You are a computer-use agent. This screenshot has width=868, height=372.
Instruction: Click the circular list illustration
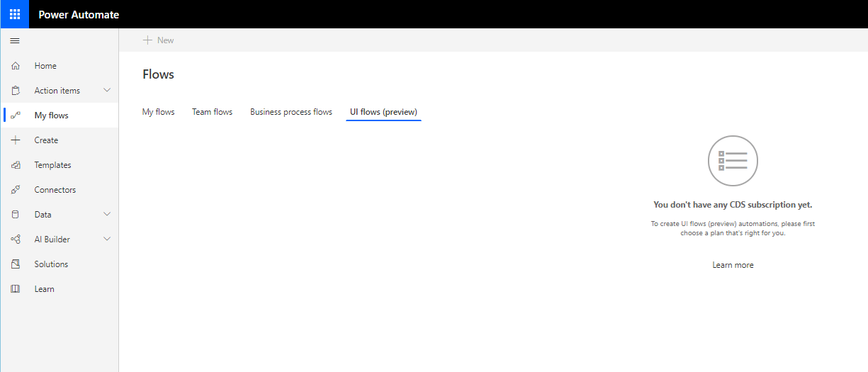(x=733, y=161)
